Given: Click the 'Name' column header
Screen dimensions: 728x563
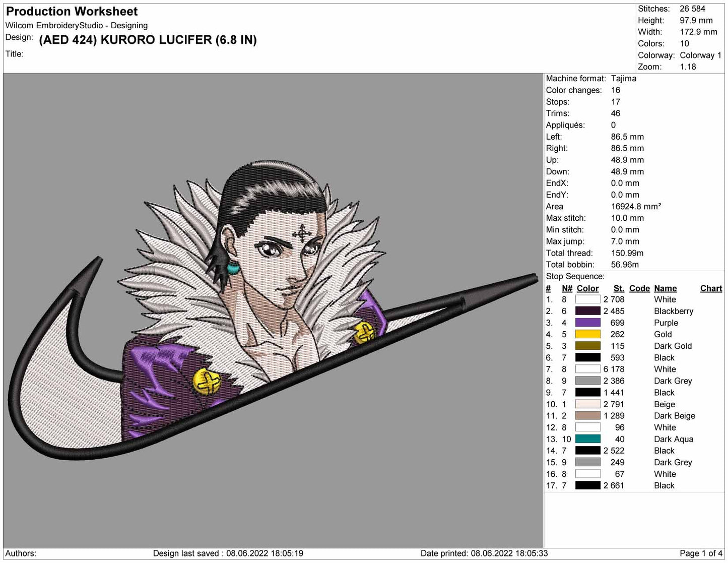Looking at the screenshot, I should (x=665, y=288).
